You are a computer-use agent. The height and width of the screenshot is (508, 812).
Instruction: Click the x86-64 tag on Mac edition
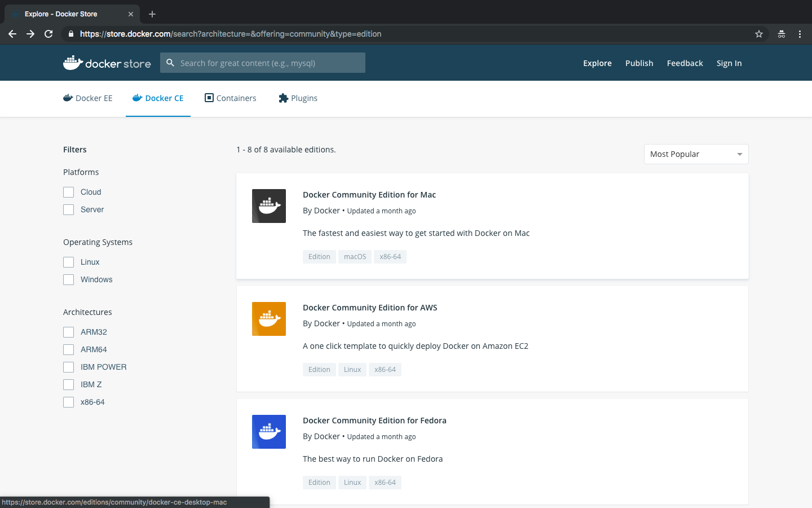390,257
